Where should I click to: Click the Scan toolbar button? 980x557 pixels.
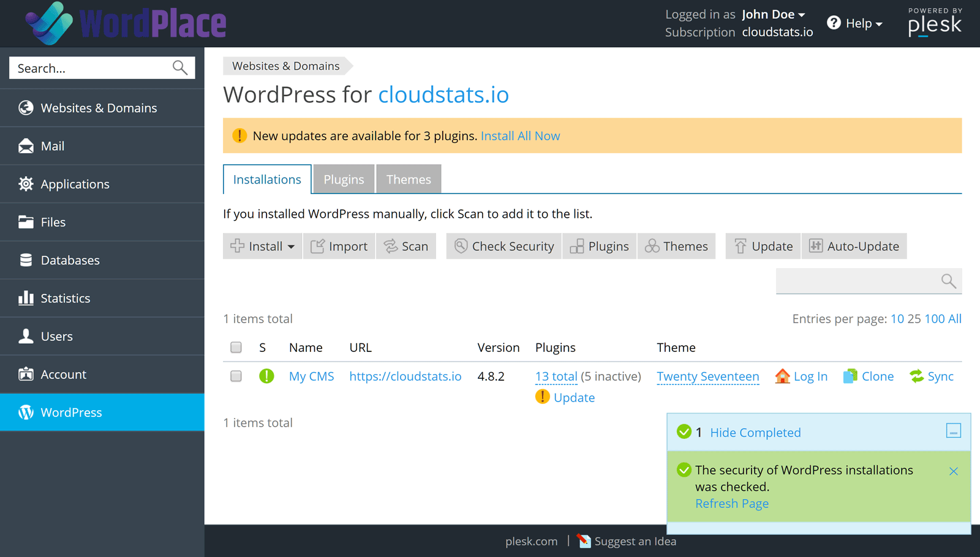click(406, 246)
